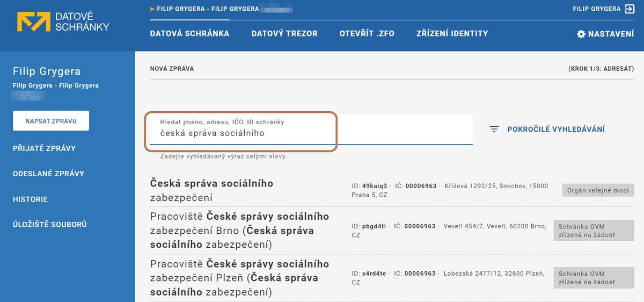Select the Pracoviště Brno search result
644x302 pixels.
coord(392,231)
